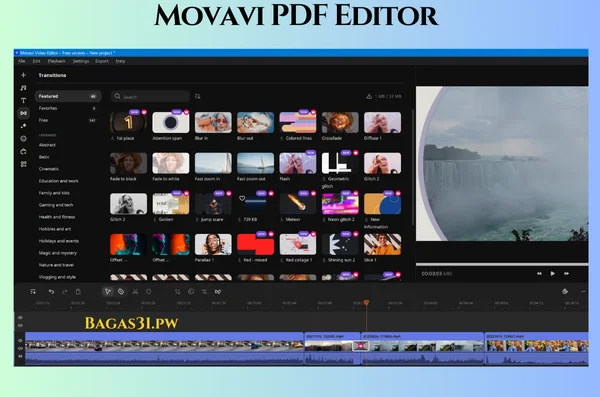Viewport: 600px width, 397px height.
Task: Select the Transitions tab icon in sidebar
Action: pyautogui.click(x=23, y=113)
